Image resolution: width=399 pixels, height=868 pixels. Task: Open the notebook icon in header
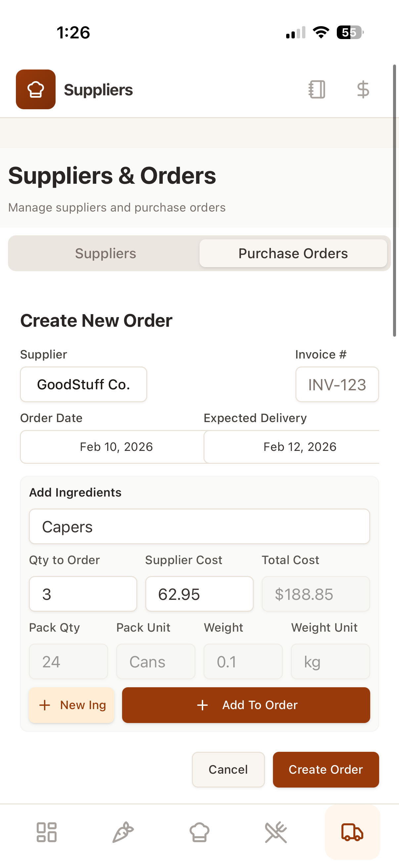click(317, 89)
